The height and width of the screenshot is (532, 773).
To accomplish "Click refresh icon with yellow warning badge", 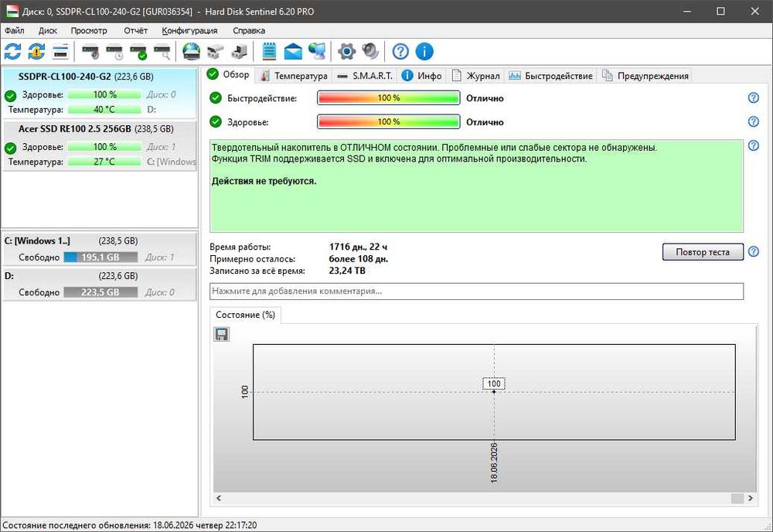I will pos(36,51).
